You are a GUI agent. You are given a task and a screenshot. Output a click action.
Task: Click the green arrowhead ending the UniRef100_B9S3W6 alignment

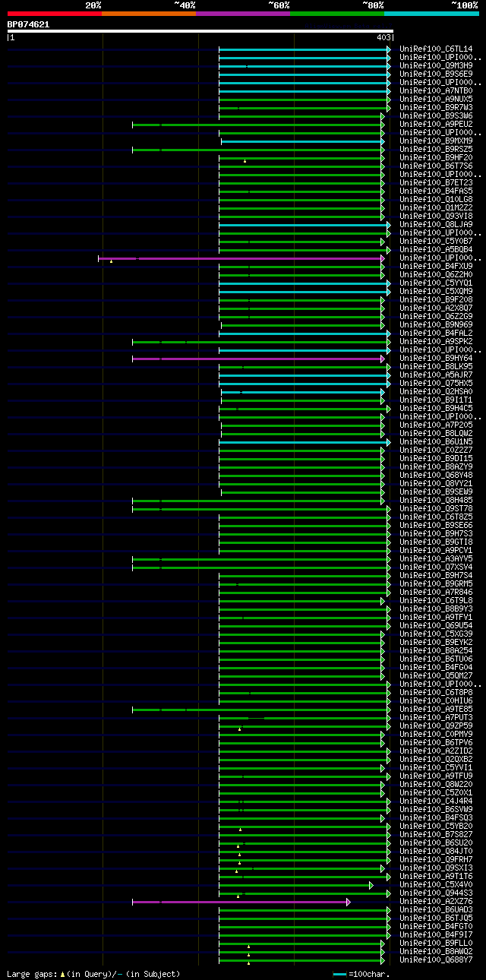pos(383,116)
